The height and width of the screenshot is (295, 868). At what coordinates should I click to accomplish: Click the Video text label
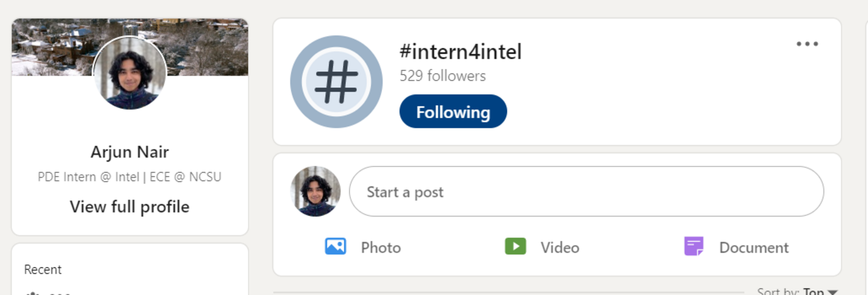tap(559, 247)
